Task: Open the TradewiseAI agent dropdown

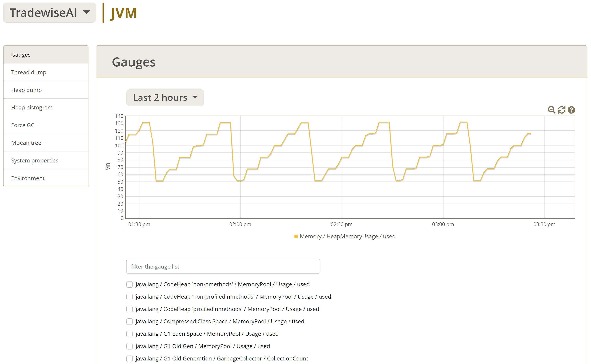Action: 49,13
